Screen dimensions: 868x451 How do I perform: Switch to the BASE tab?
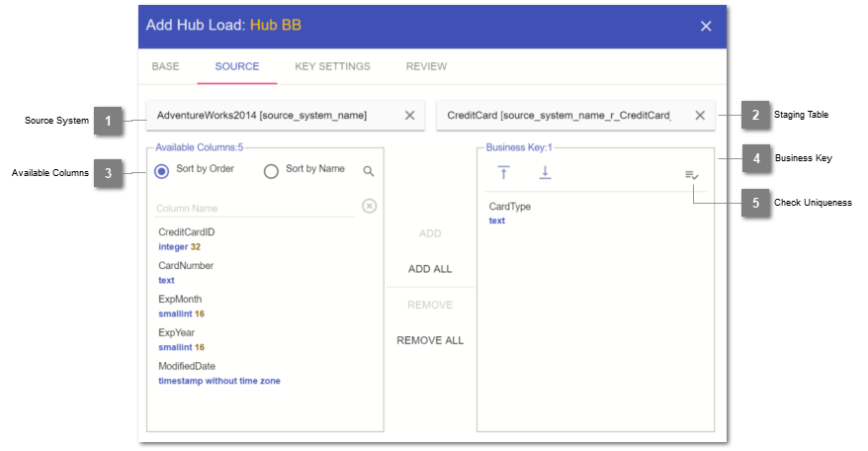[166, 66]
